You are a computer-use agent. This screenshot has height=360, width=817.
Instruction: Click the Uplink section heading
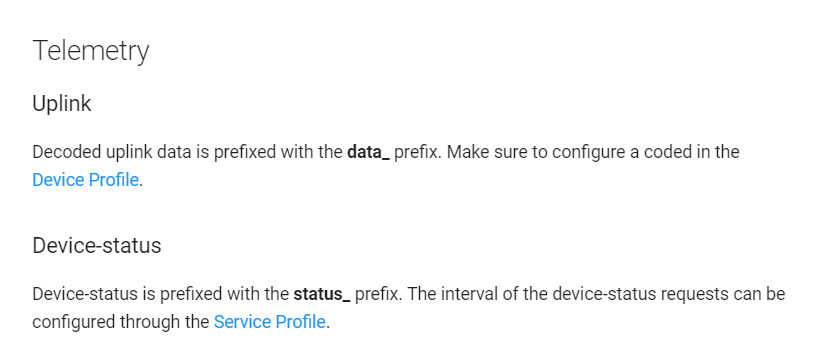click(x=61, y=103)
